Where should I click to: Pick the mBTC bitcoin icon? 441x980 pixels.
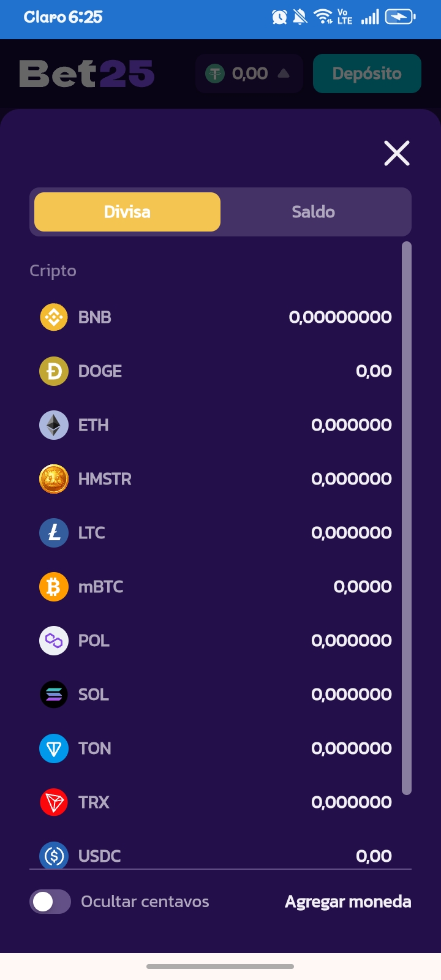[54, 587]
